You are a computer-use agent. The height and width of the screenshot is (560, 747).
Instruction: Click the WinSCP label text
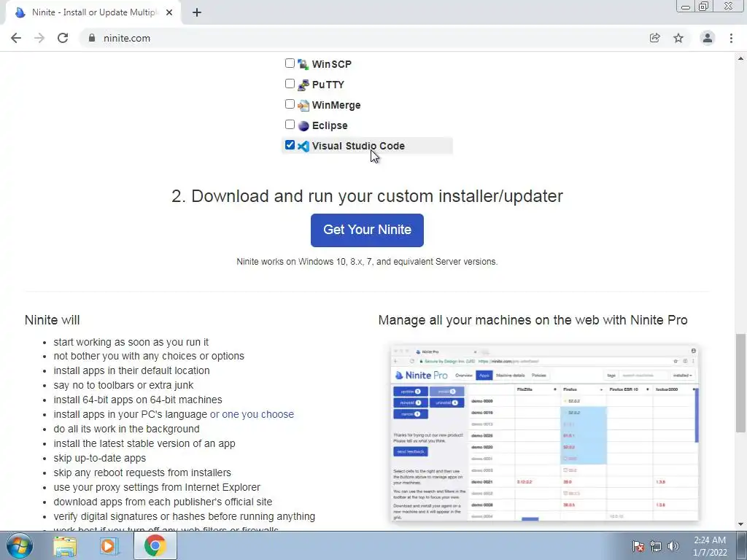pyautogui.click(x=332, y=64)
